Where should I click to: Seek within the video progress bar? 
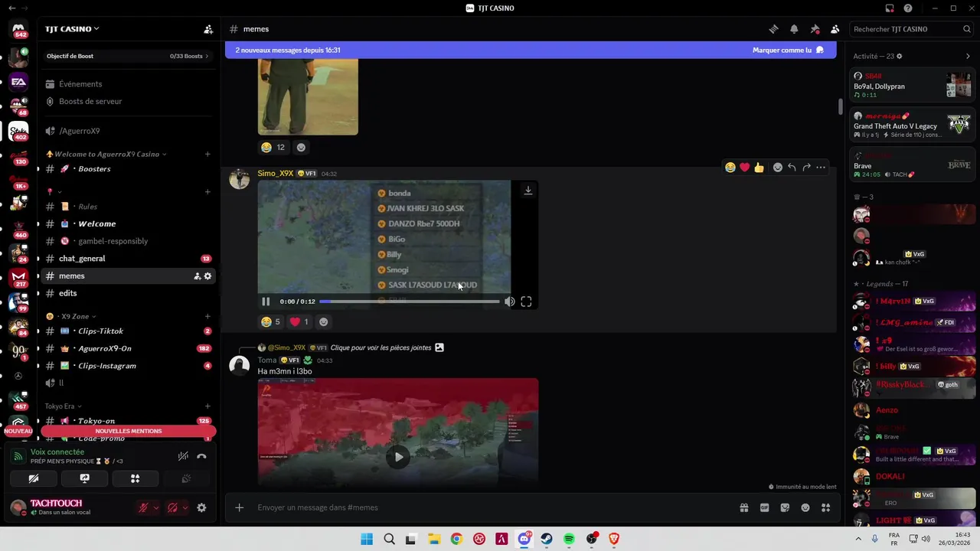point(409,302)
